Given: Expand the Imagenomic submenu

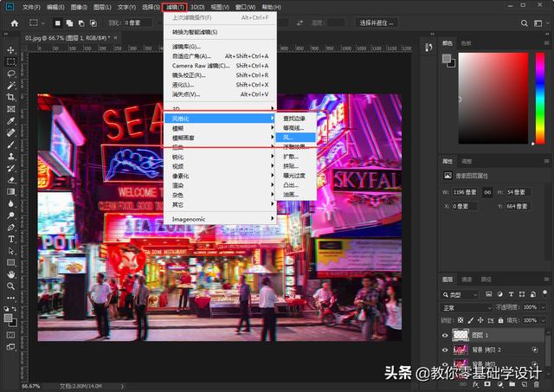Looking at the screenshot, I should pos(220,219).
